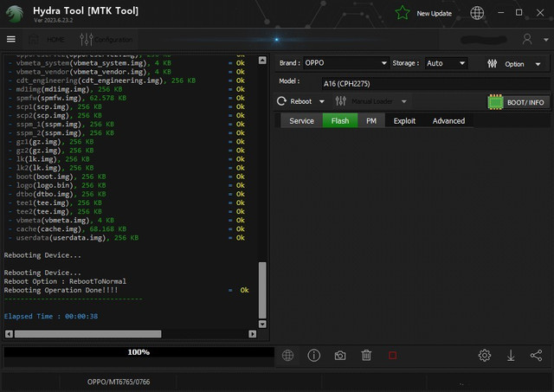The width and height of the screenshot is (554, 392).
Task: Minimize the Hydra Tool window
Action: [x=501, y=13]
